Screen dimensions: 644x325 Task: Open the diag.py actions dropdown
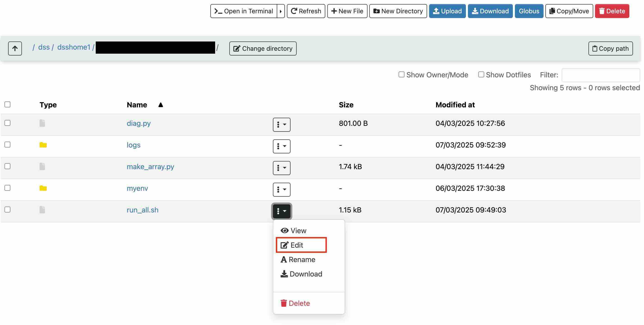click(x=281, y=124)
